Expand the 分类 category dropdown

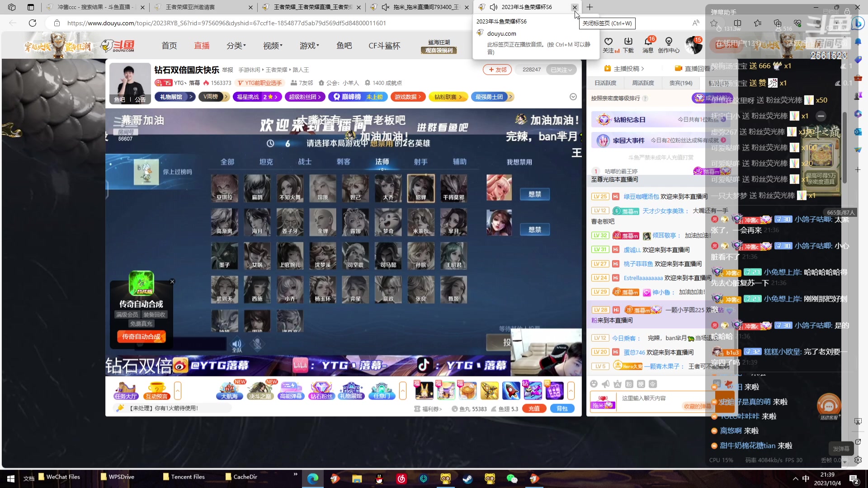click(x=236, y=46)
